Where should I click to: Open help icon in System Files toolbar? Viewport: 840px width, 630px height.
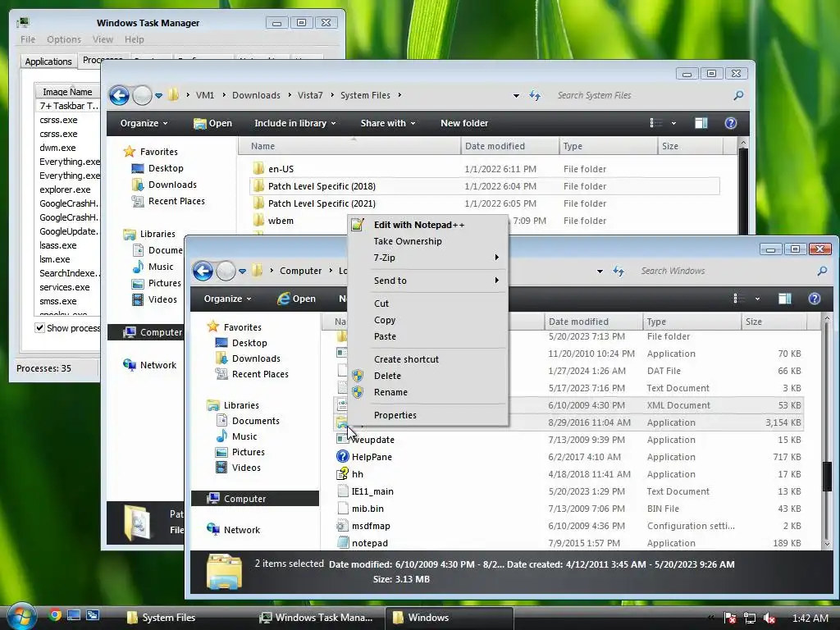731,123
